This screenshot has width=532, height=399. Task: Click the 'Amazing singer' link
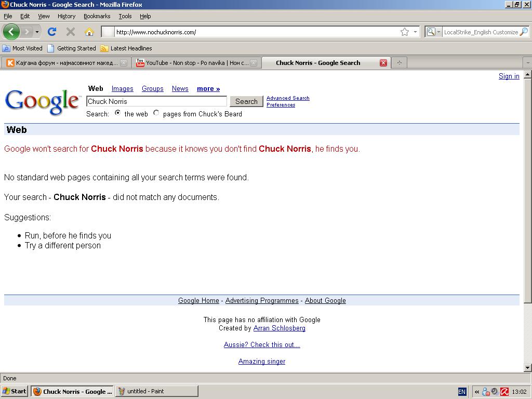[x=262, y=362]
